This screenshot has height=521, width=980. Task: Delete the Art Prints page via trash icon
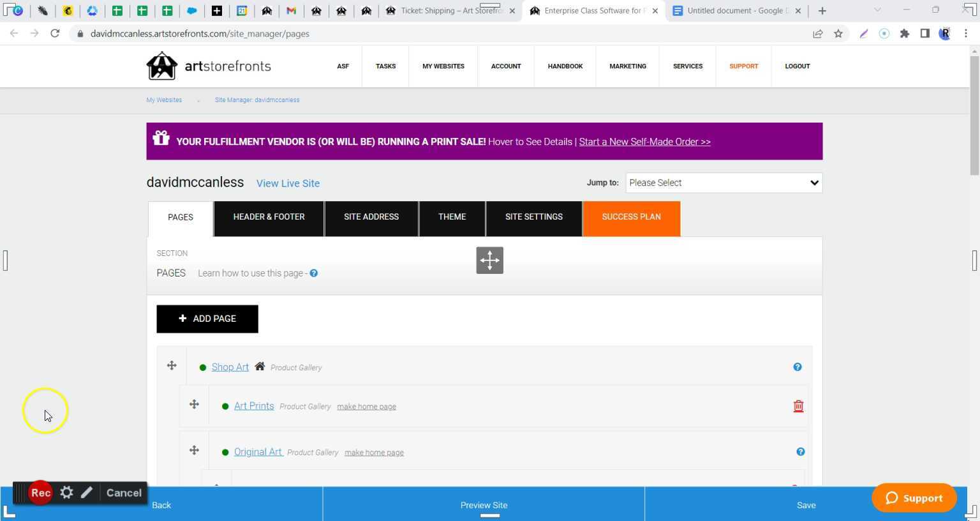(798, 405)
